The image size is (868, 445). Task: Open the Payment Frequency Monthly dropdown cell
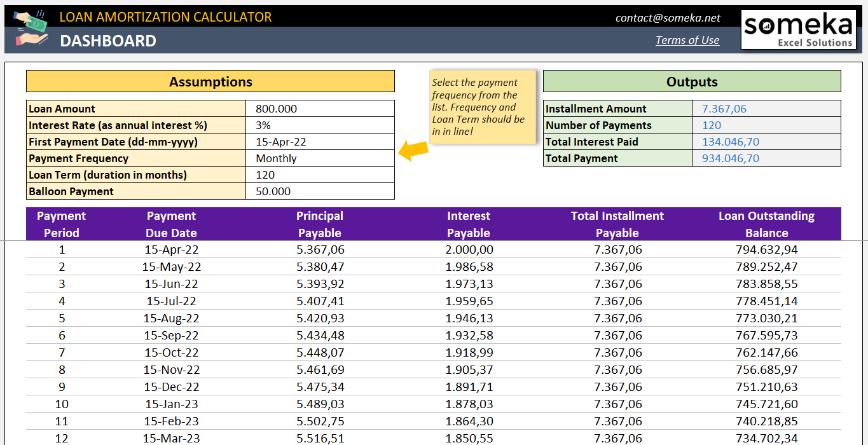point(320,158)
